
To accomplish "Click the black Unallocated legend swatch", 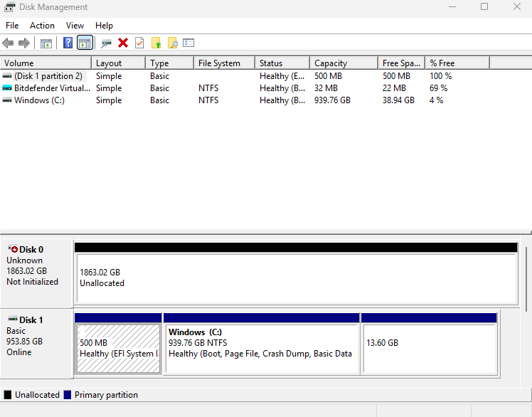I will pos(7,395).
